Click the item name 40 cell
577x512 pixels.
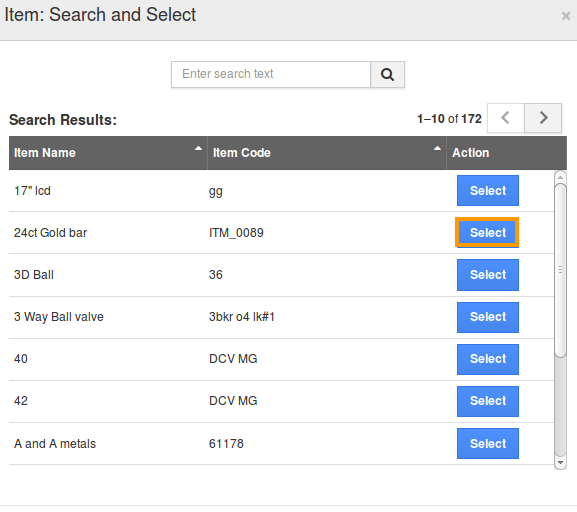21,359
